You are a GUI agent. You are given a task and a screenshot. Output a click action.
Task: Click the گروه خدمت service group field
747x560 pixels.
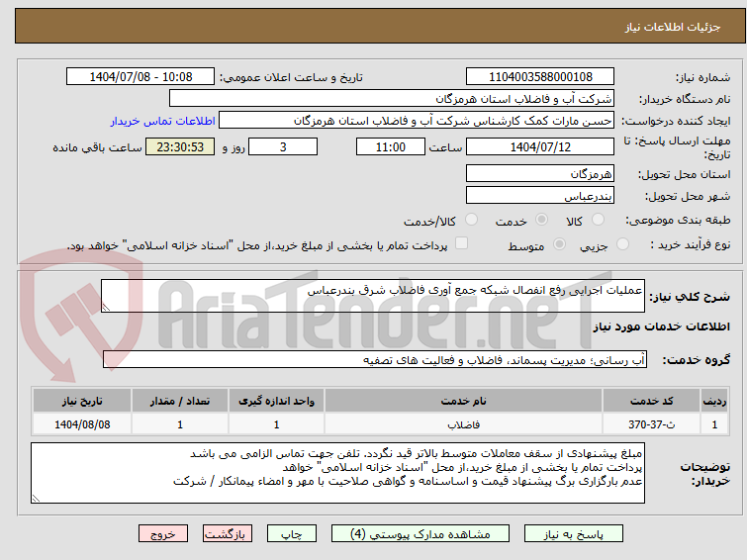coord(375,359)
